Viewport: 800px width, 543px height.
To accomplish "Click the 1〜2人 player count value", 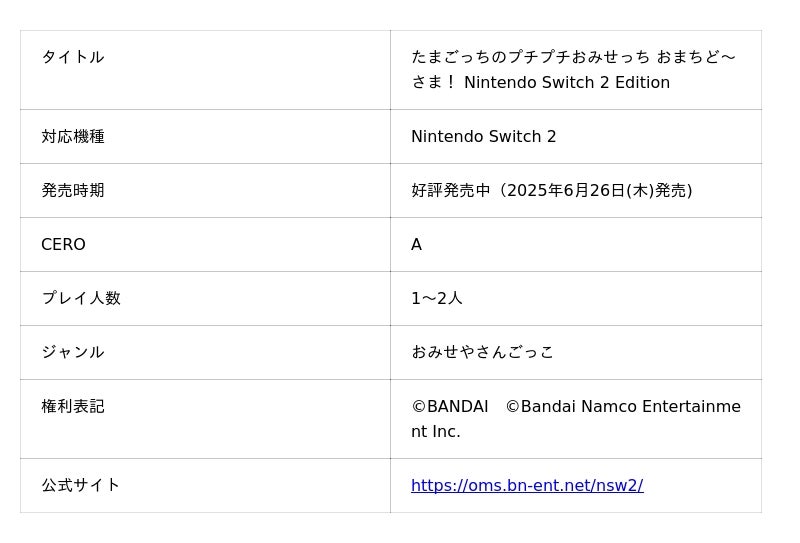I will tap(437, 299).
